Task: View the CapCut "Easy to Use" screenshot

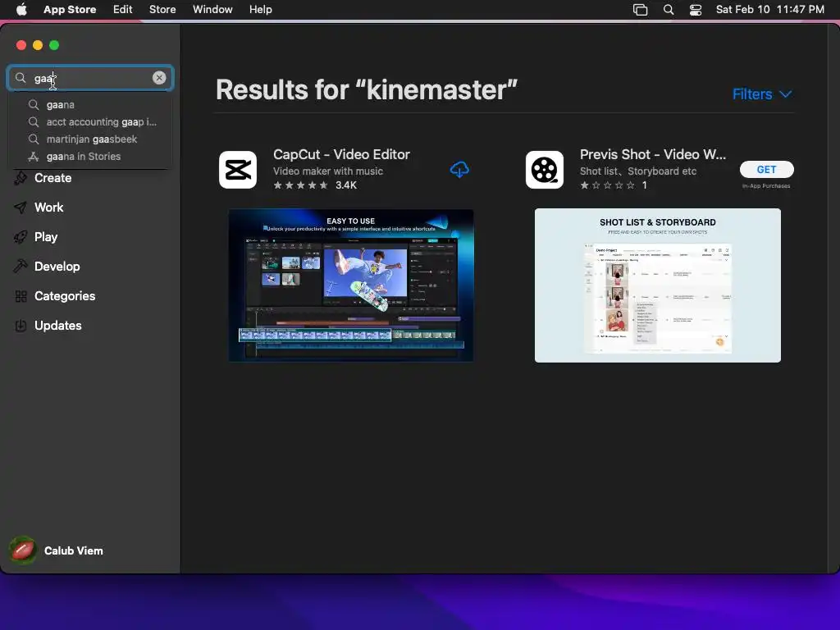Action: (x=351, y=285)
